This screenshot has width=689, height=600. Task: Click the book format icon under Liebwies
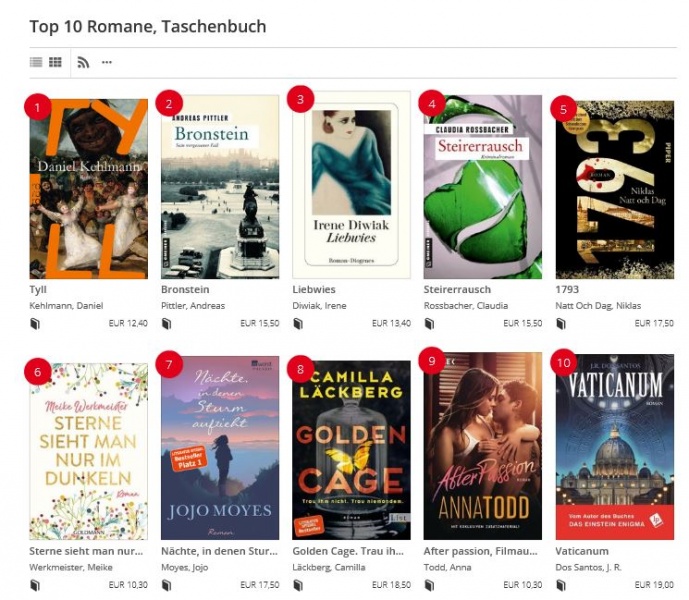pos(298,324)
